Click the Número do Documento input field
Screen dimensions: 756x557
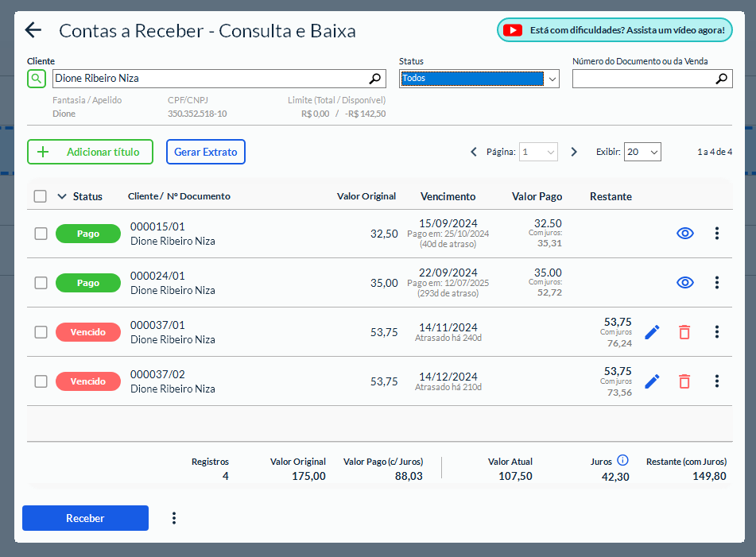click(642, 79)
